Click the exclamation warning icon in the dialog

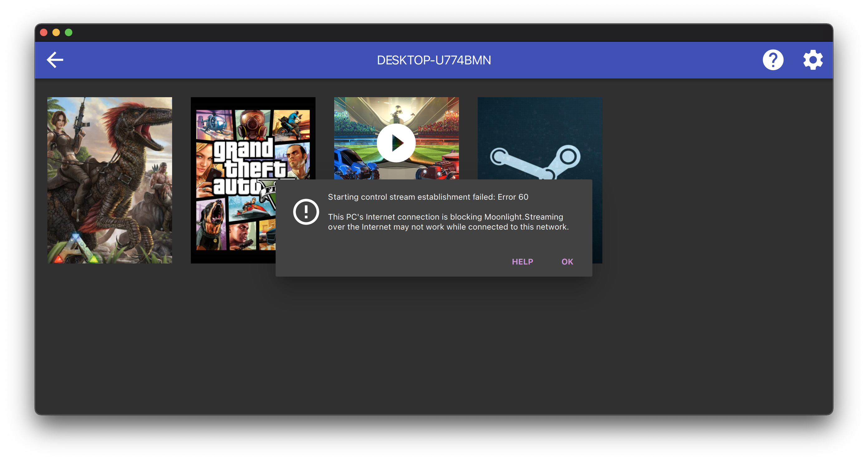tap(306, 212)
